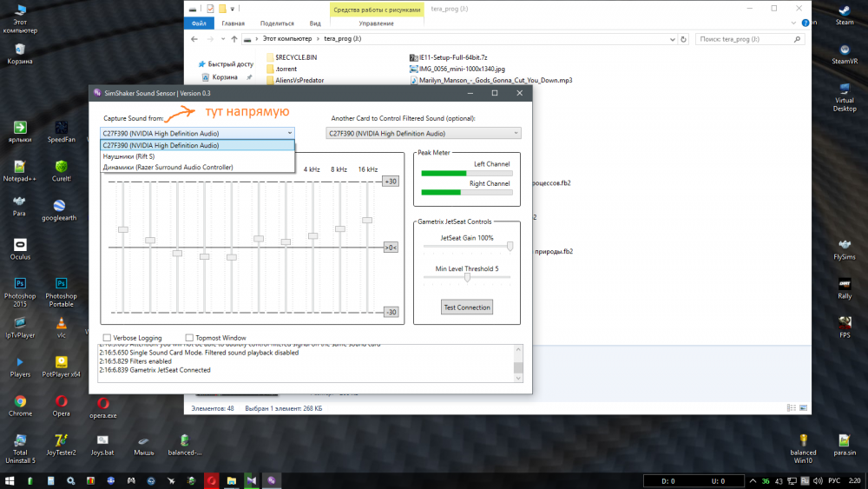The image size is (868, 489).
Task: Open the Steam desktop shortcut
Action: point(845,15)
